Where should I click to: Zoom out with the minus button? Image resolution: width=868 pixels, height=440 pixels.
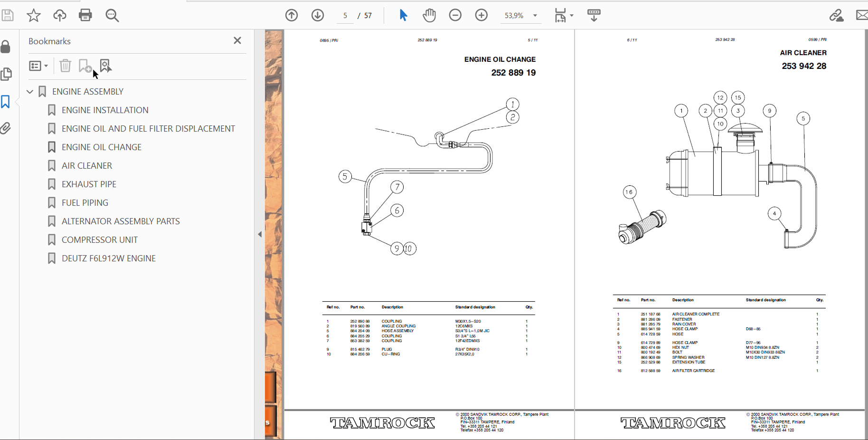455,15
